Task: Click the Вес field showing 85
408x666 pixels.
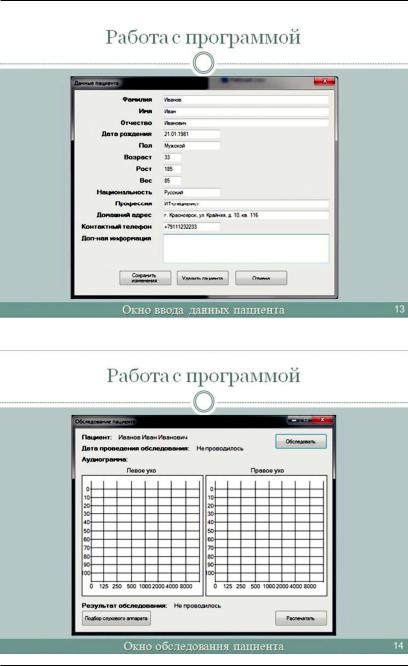Action: [172, 181]
